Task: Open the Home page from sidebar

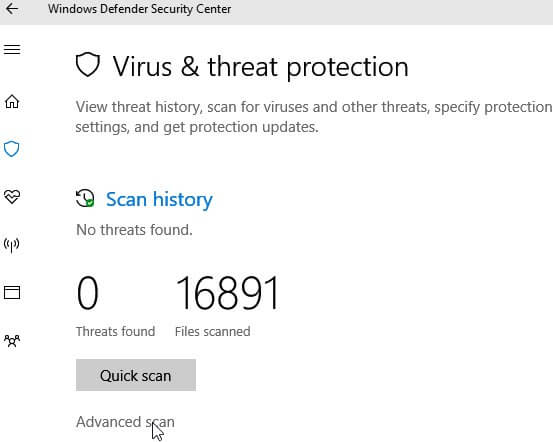Action: [x=12, y=101]
